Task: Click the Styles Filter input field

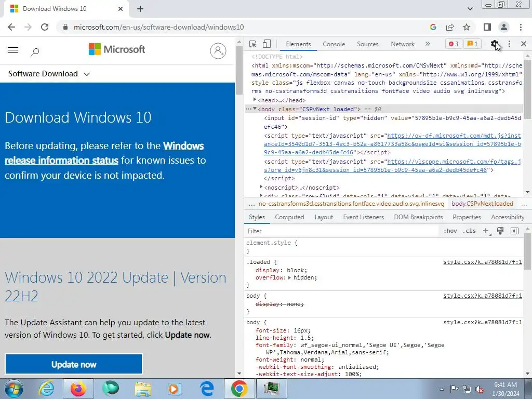Action: click(x=341, y=231)
